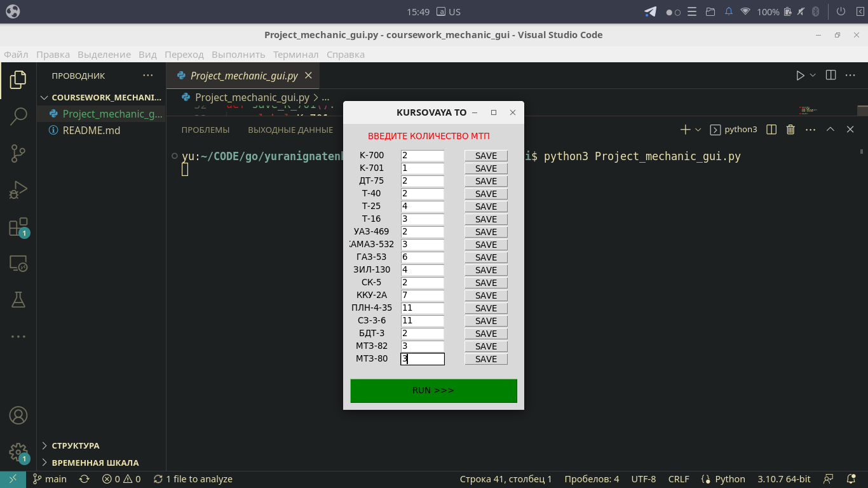The image size is (868, 488).
Task: Click Строка 41, столбец 1 cursor position
Action: click(x=506, y=479)
